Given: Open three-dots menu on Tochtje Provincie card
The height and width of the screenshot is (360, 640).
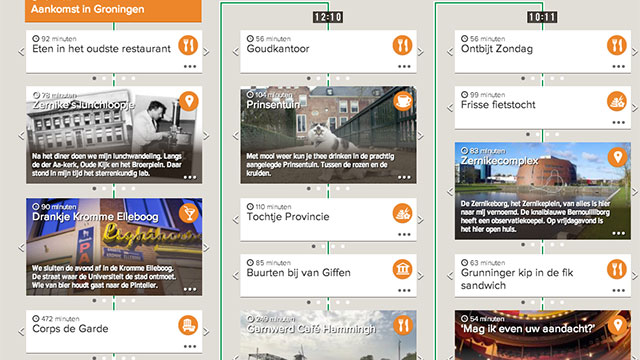Looking at the screenshot, I should click(404, 234).
